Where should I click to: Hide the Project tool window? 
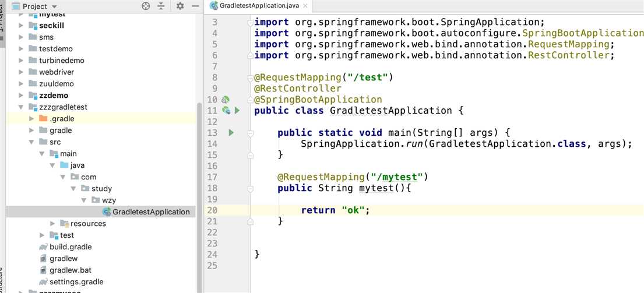click(x=195, y=6)
